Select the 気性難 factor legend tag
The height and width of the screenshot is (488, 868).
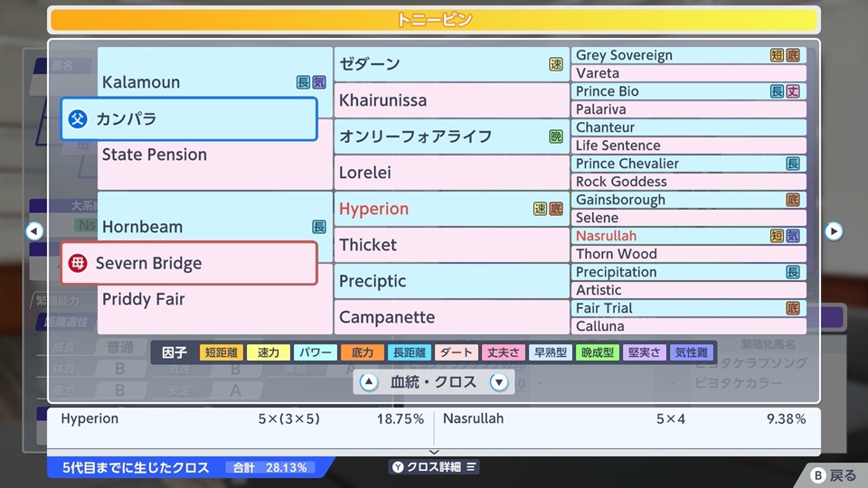point(692,352)
